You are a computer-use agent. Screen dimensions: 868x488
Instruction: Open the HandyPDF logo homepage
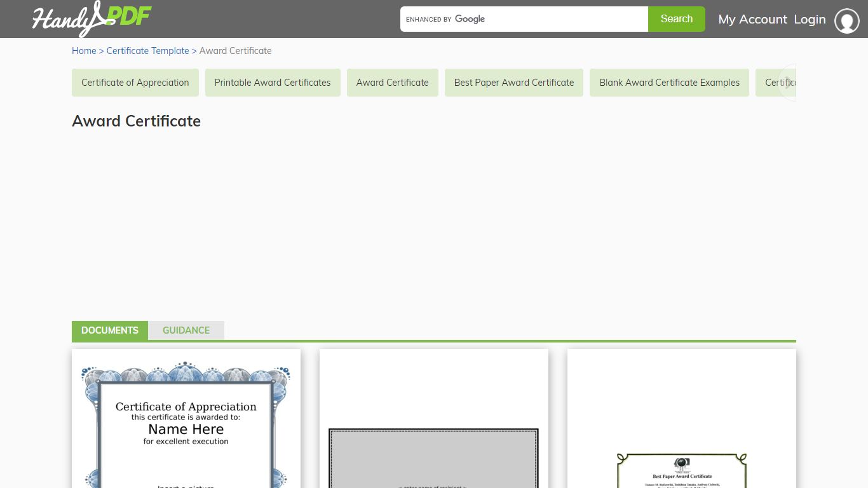(x=92, y=18)
